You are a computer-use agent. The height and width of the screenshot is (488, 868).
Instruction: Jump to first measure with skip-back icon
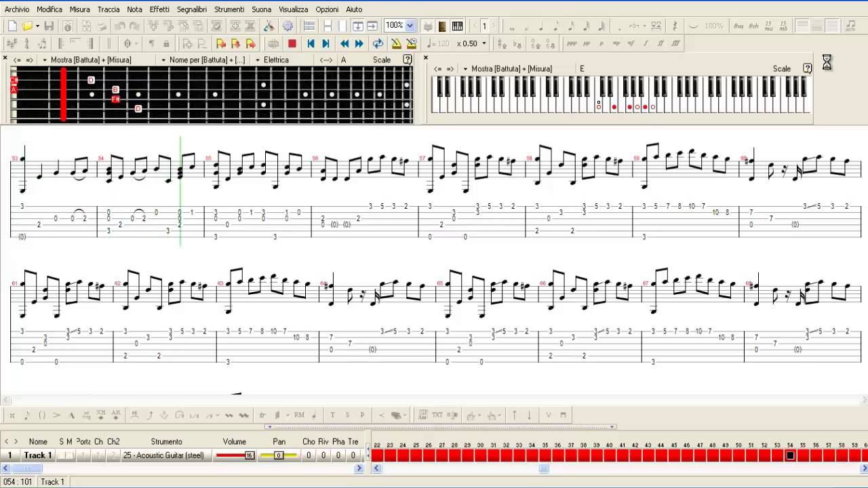tap(311, 43)
